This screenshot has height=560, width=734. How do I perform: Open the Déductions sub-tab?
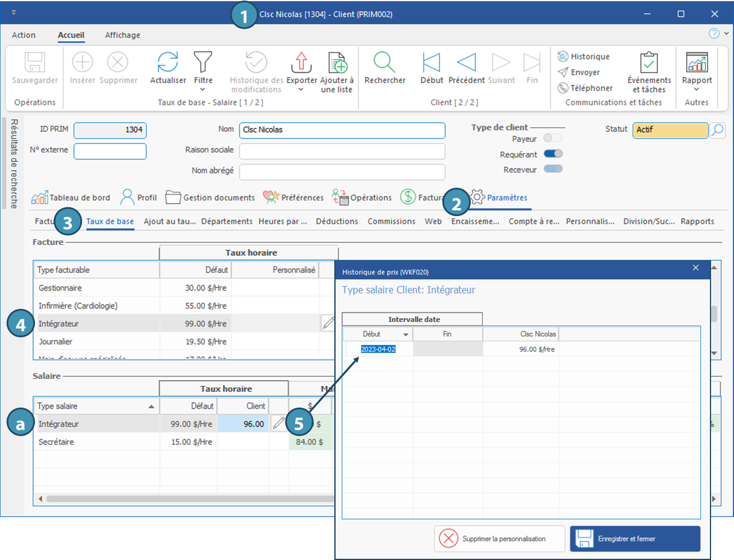337,221
